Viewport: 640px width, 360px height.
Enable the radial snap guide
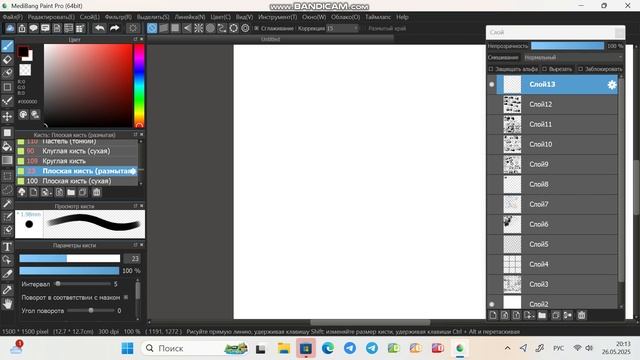[x=198, y=28]
